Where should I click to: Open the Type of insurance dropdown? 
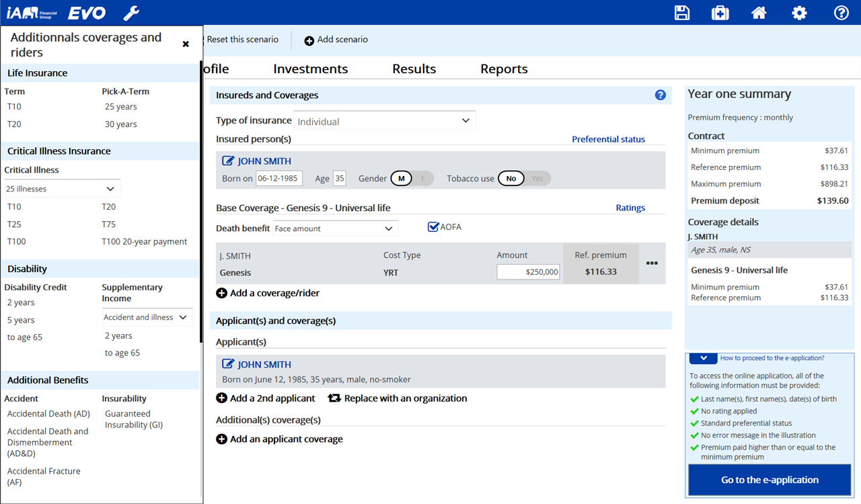(384, 121)
